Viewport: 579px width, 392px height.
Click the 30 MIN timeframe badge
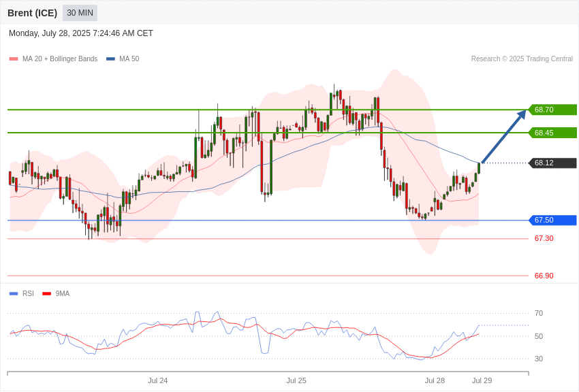tap(80, 13)
